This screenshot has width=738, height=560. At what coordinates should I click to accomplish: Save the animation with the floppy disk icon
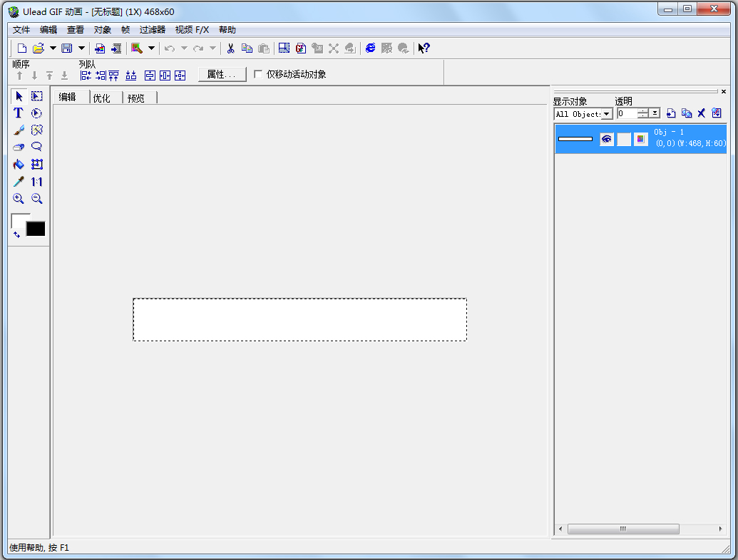click(x=67, y=48)
